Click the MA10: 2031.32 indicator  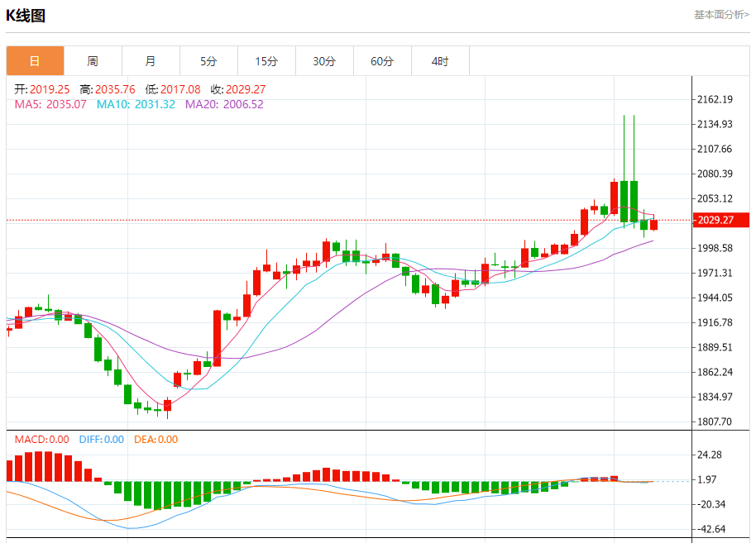pyautogui.click(x=136, y=105)
